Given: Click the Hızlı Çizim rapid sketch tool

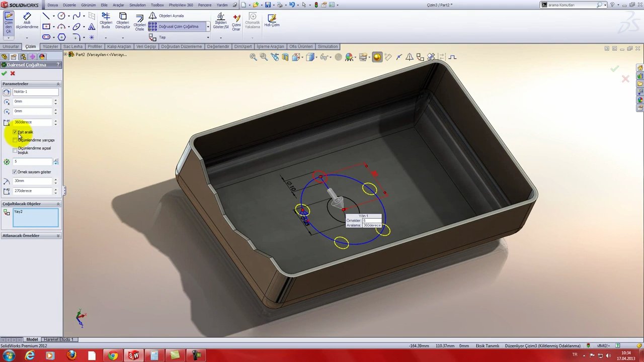Looking at the screenshot, I should point(272,21).
